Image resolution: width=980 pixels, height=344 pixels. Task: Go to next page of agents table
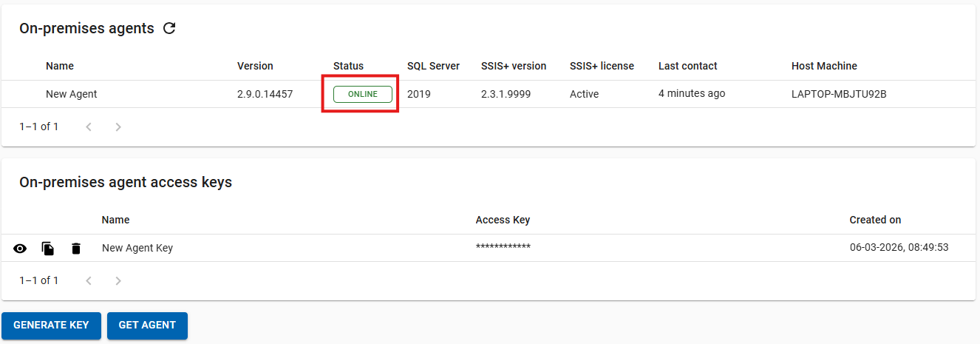pyautogui.click(x=118, y=127)
